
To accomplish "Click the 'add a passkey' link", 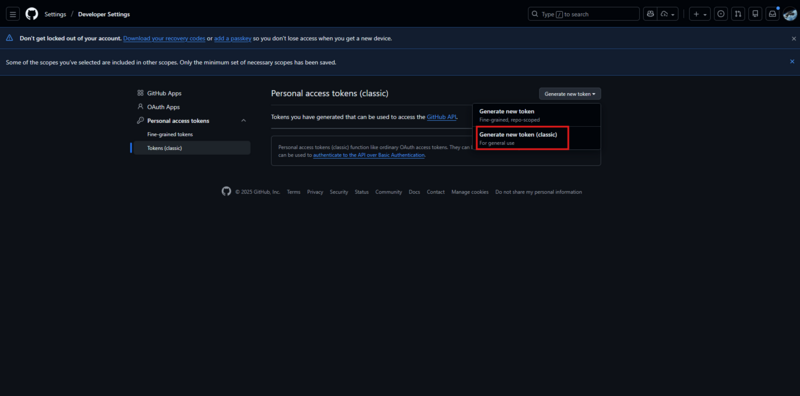I will (233, 38).
